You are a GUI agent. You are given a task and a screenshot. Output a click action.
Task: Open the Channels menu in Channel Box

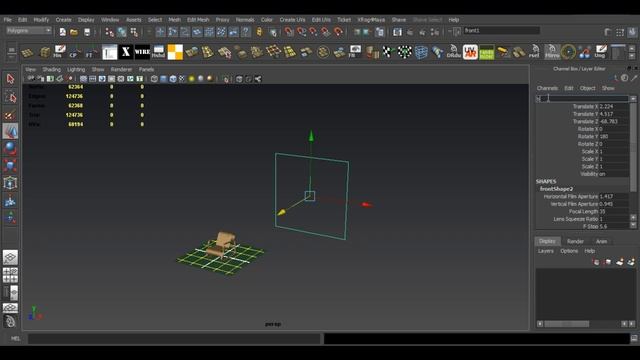coord(547,88)
